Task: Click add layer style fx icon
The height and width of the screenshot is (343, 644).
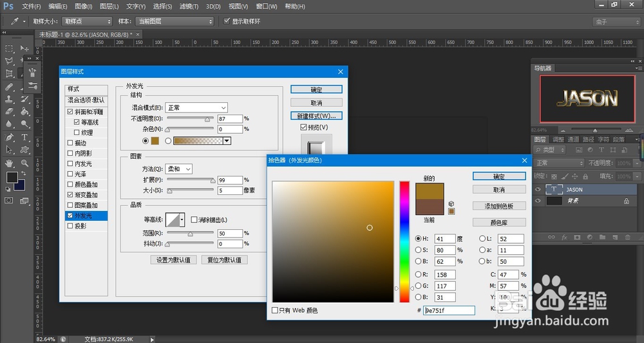Action: click(x=564, y=237)
